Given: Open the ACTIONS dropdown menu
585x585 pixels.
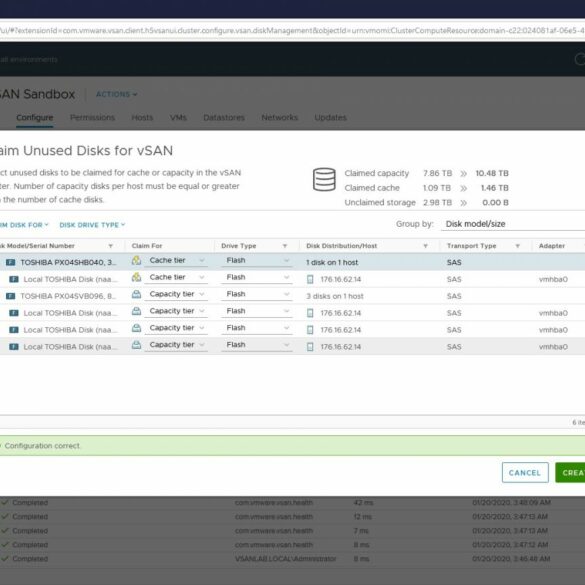Looking at the screenshot, I should coord(116,94).
